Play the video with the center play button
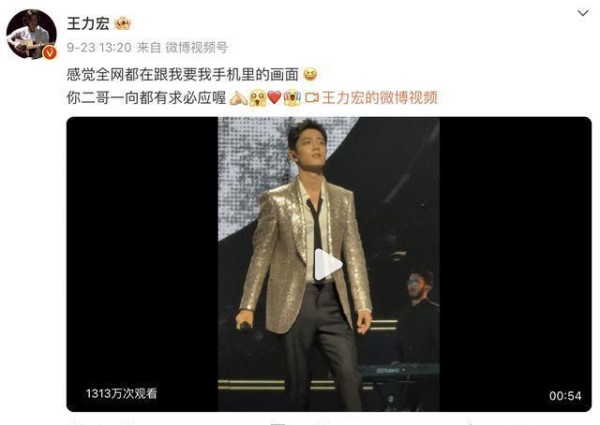 [327, 265]
